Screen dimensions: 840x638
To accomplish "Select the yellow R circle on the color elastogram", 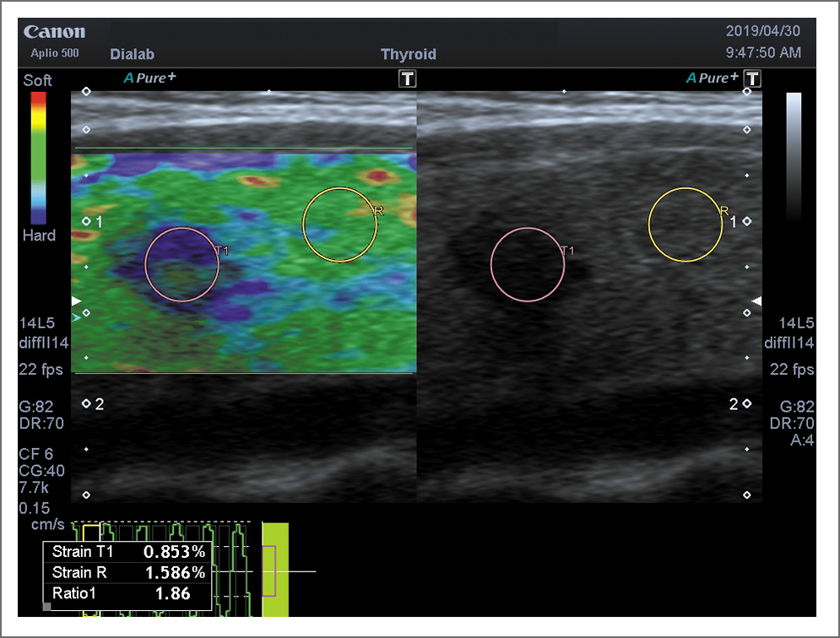I will point(339,224).
